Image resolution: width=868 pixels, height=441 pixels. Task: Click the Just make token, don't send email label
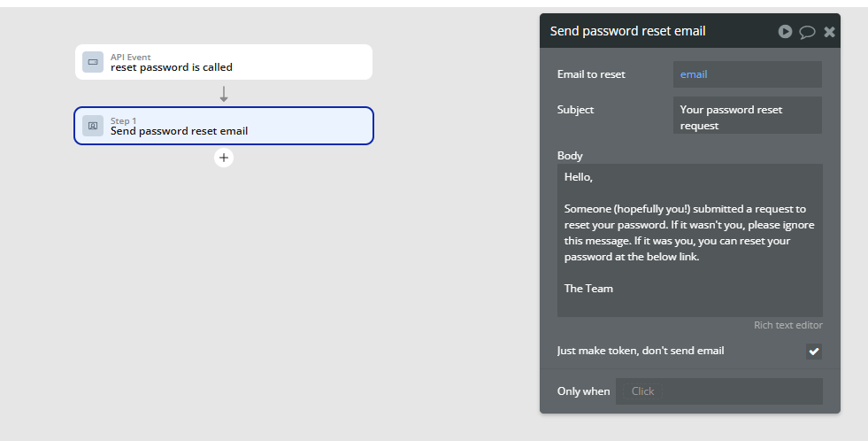click(641, 351)
